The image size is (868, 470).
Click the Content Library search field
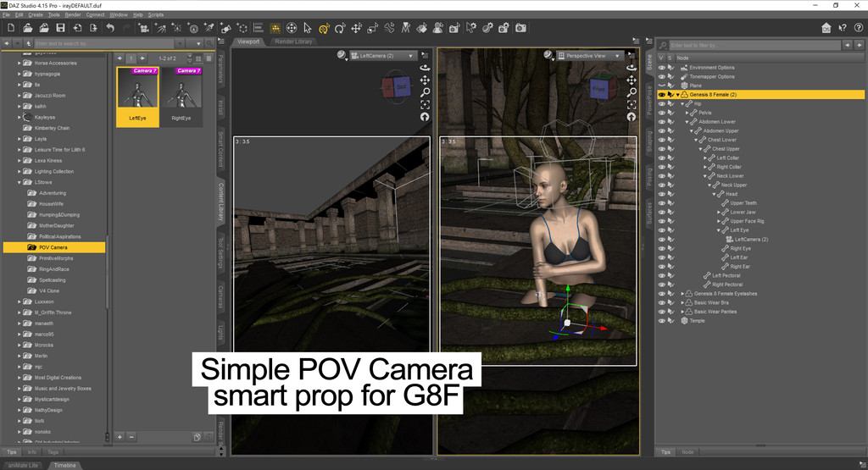click(x=103, y=44)
